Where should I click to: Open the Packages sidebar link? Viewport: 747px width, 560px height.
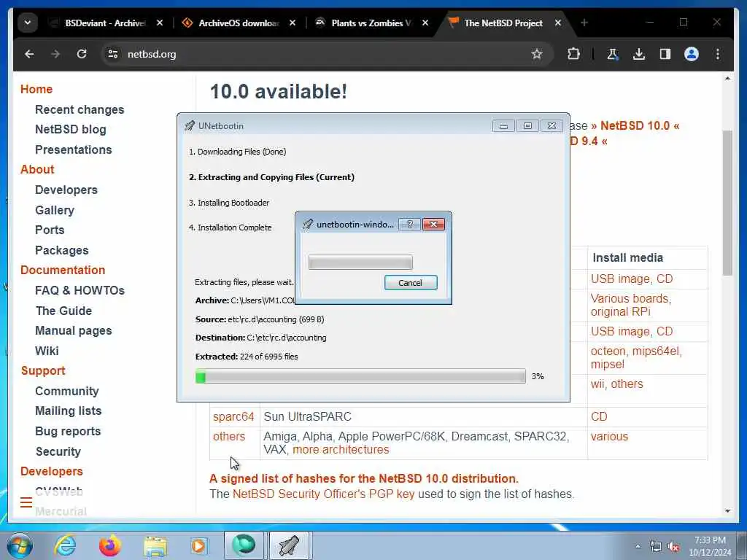click(62, 251)
